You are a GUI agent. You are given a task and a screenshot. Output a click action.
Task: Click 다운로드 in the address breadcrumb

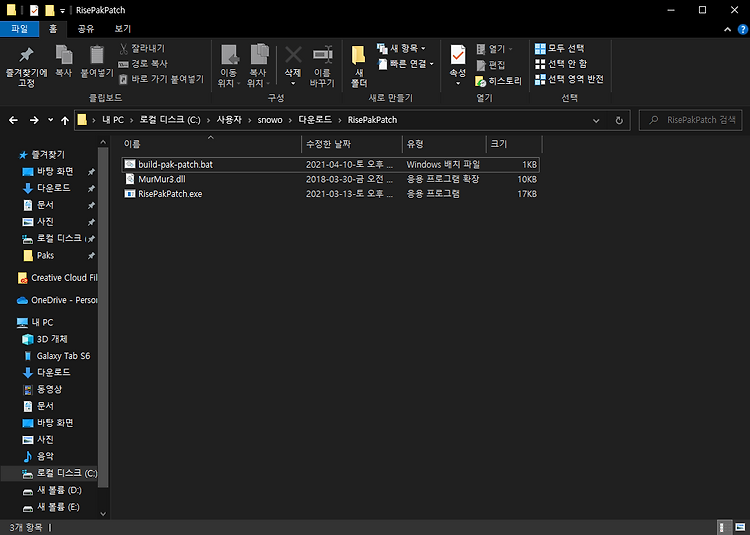[x=315, y=120]
